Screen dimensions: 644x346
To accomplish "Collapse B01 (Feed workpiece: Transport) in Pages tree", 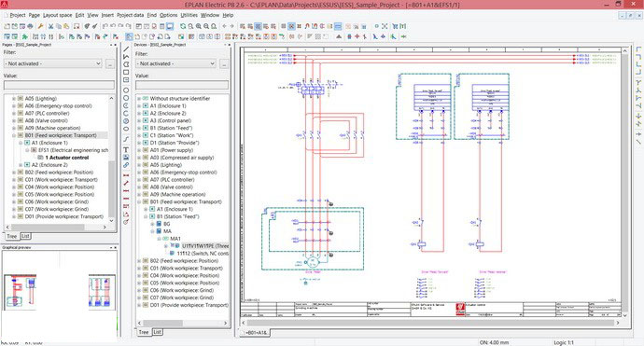I will pos(14,135).
